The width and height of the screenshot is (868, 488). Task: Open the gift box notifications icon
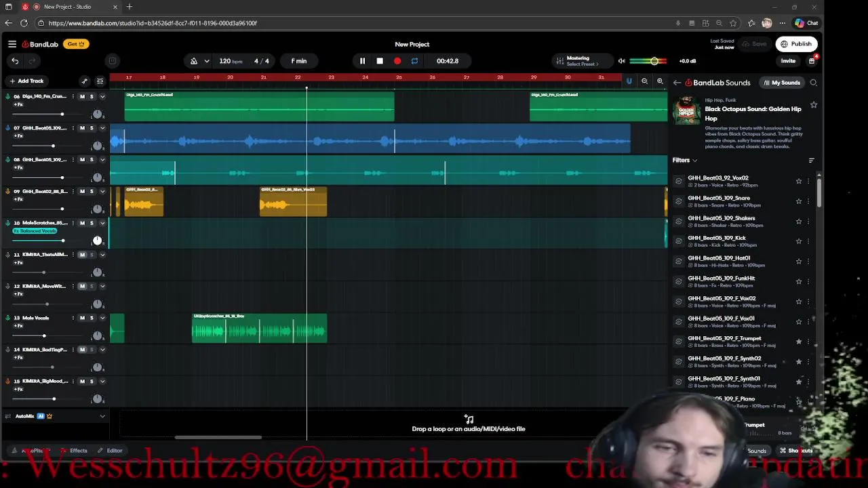[x=812, y=61]
